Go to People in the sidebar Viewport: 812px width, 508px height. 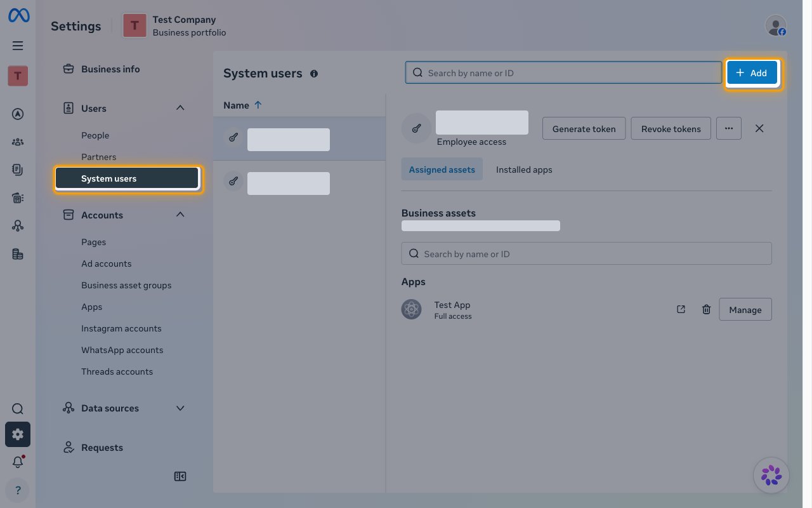tap(95, 135)
